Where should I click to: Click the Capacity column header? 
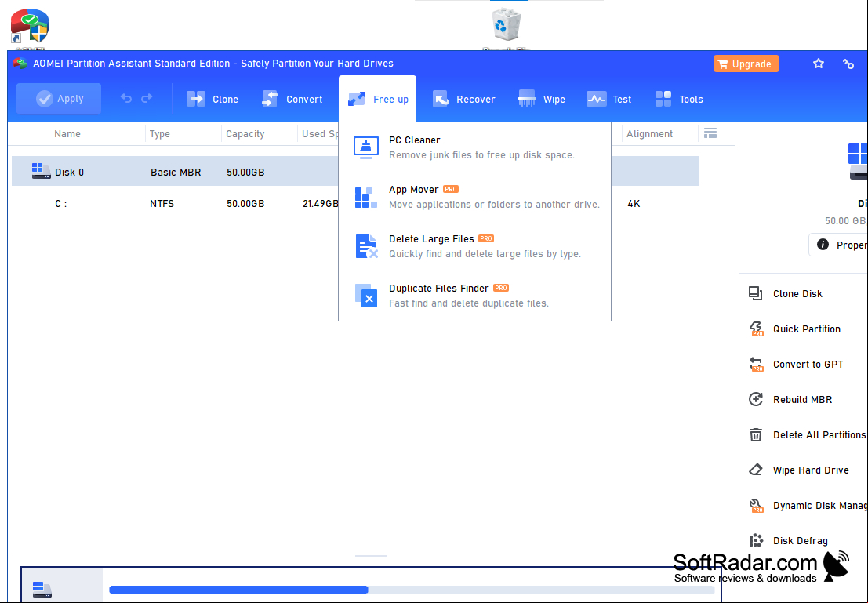(x=245, y=133)
